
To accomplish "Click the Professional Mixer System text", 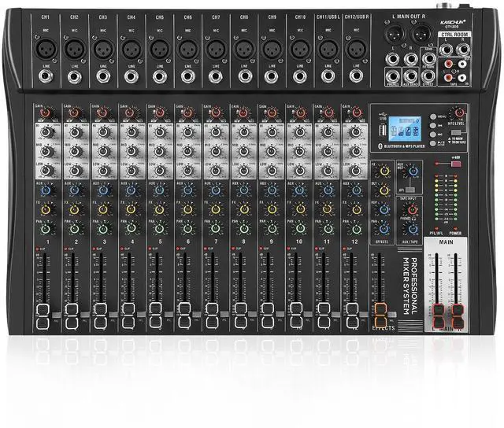I will click(410, 286).
